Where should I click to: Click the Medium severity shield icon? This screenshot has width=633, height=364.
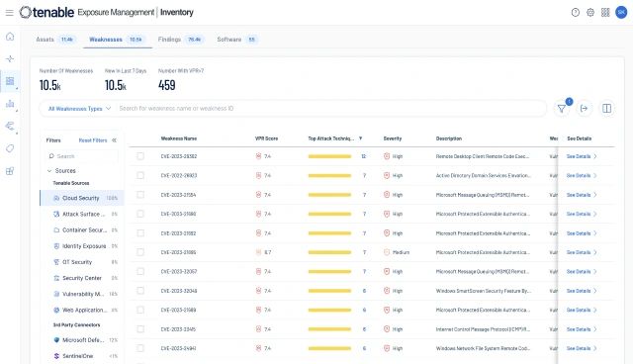(x=387, y=252)
